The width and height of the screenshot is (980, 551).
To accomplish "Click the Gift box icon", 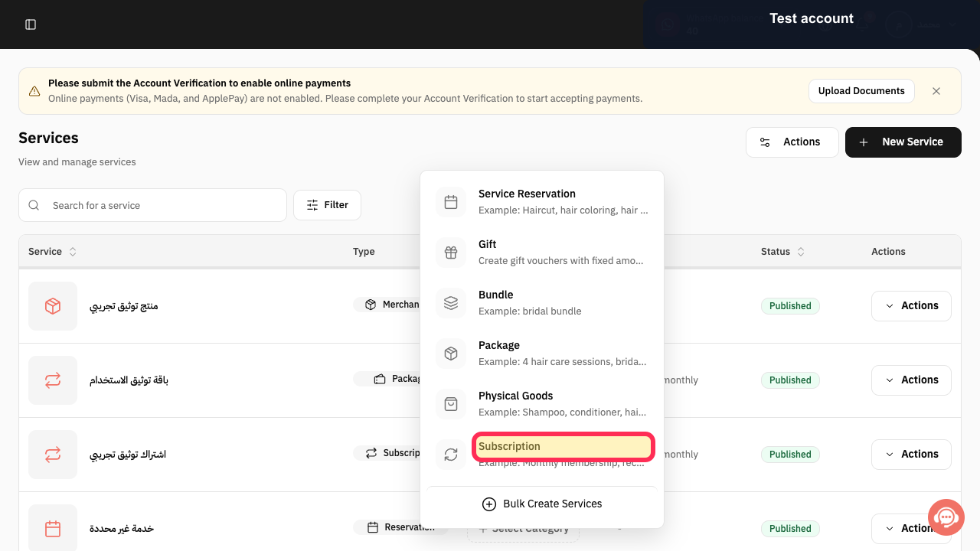I will pos(451,253).
